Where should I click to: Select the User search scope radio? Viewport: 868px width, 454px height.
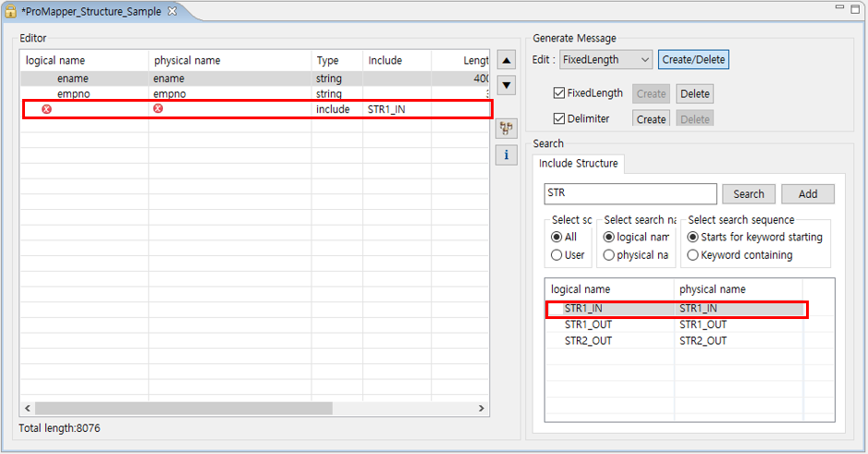click(x=556, y=255)
